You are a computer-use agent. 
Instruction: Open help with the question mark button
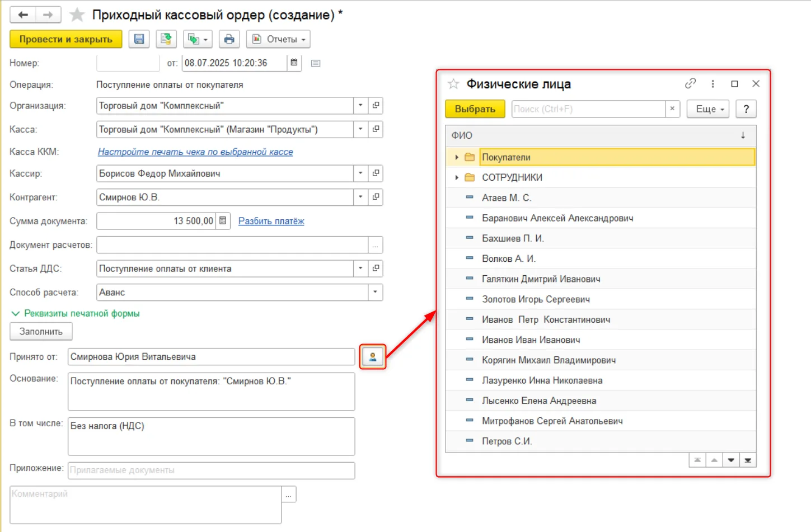(x=746, y=109)
